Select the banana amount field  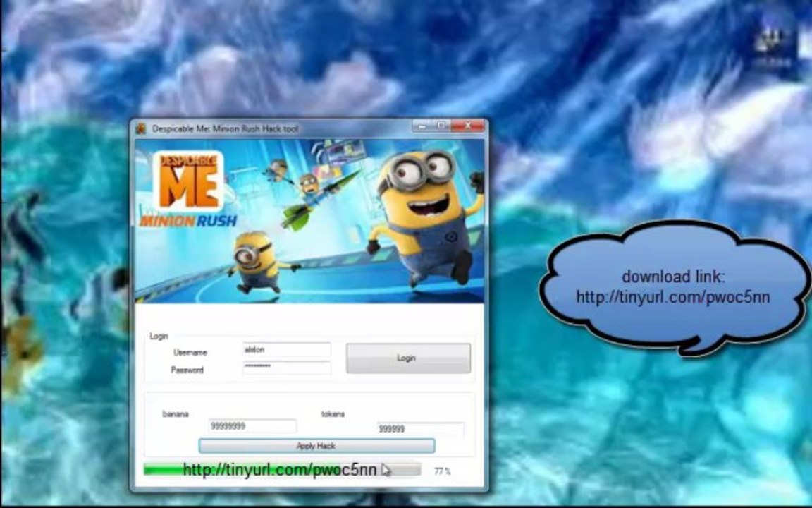point(252,426)
